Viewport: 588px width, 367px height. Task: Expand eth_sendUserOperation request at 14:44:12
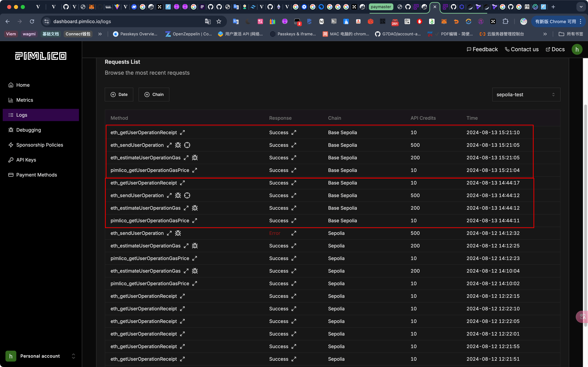pos(169,195)
